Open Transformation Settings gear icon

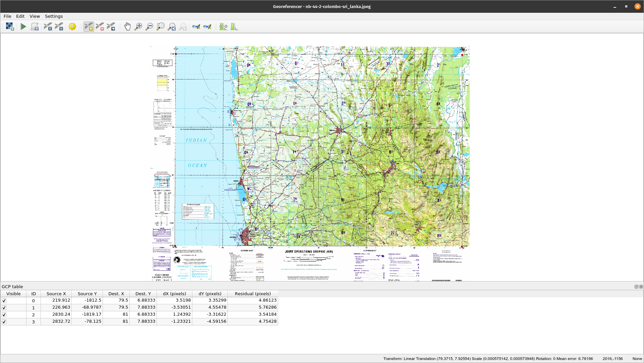click(72, 27)
